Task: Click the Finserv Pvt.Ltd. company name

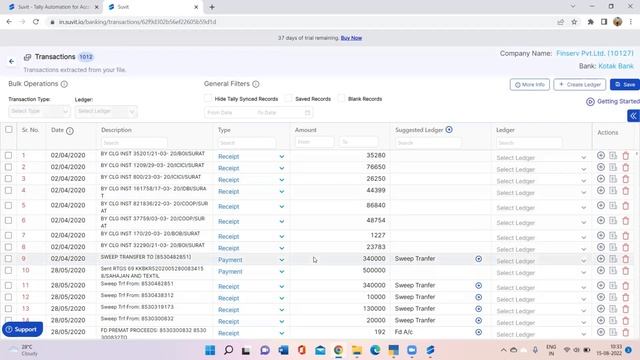Action: tap(595, 53)
